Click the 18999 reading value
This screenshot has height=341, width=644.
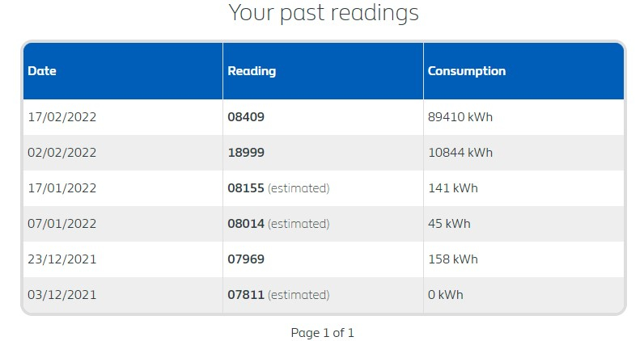246,153
